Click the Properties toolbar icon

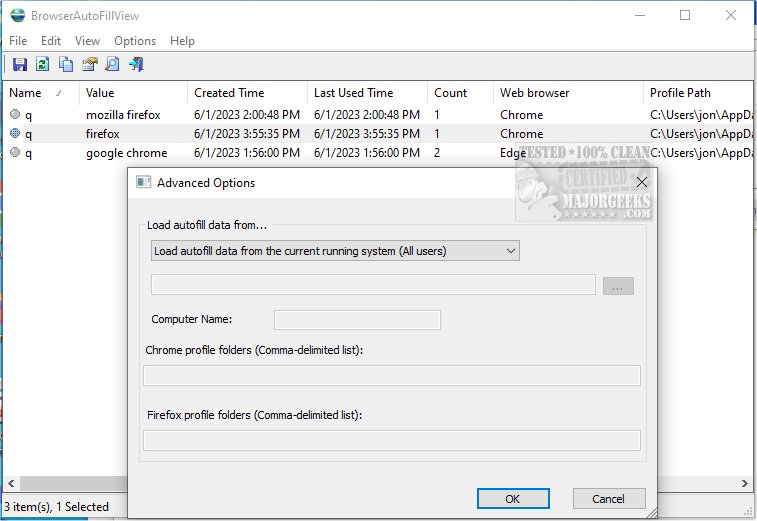pos(90,65)
